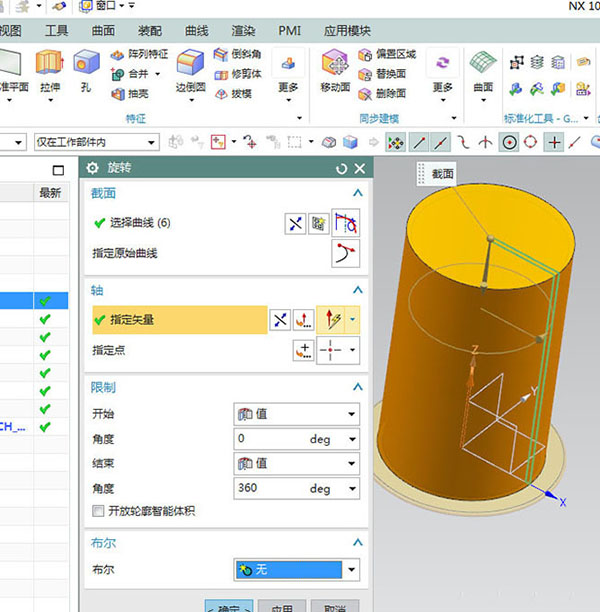
Task: Click the specify origin curve icon
Action: click(345, 254)
